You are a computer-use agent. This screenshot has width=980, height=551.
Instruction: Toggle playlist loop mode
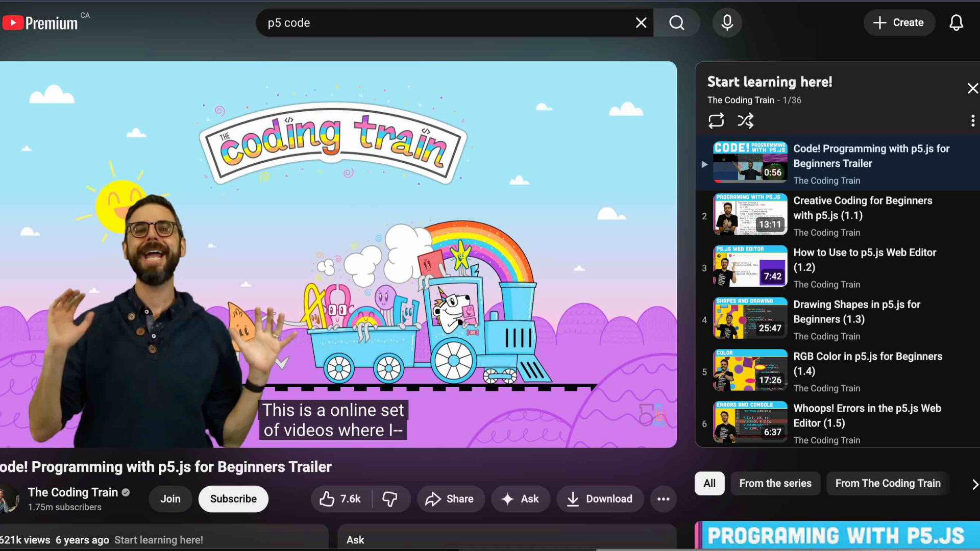[x=716, y=120]
